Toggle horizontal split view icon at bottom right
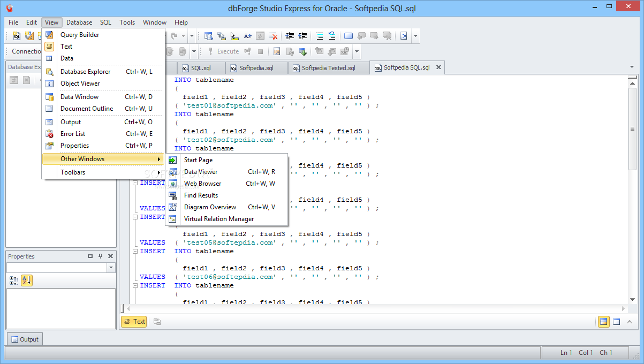Screen dimensions: 644x364 coord(604,322)
